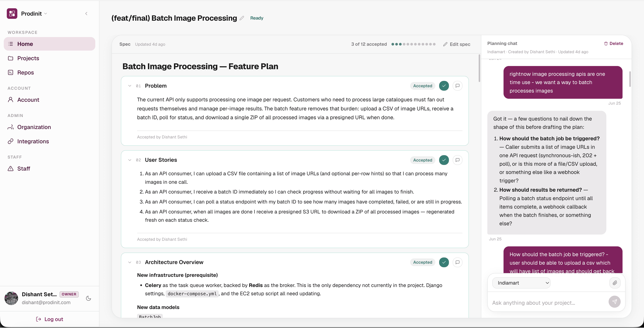The width and height of the screenshot is (644, 328).
Task: Edit the feature title with the pencil icon
Action: pyautogui.click(x=241, y=18)
